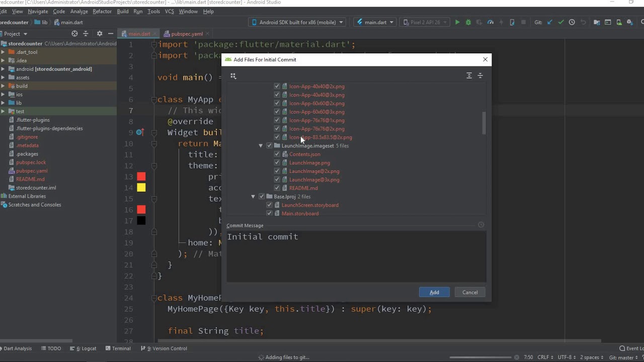644x362 pixels.
Task: Switch to the pubspec.yaml tab
Action: [x=187, y=34]
